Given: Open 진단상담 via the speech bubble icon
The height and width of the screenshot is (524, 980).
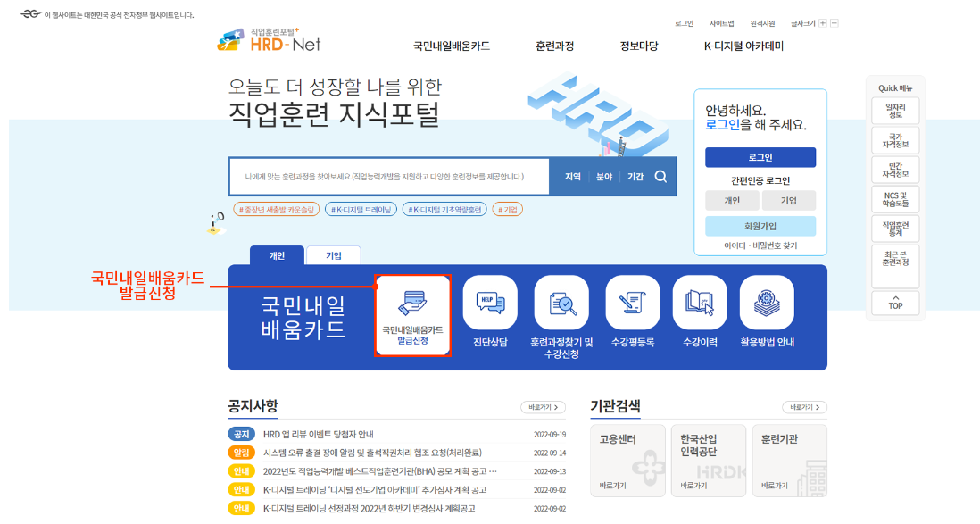Looking at the screenshot, I should (x=491, y=304).
